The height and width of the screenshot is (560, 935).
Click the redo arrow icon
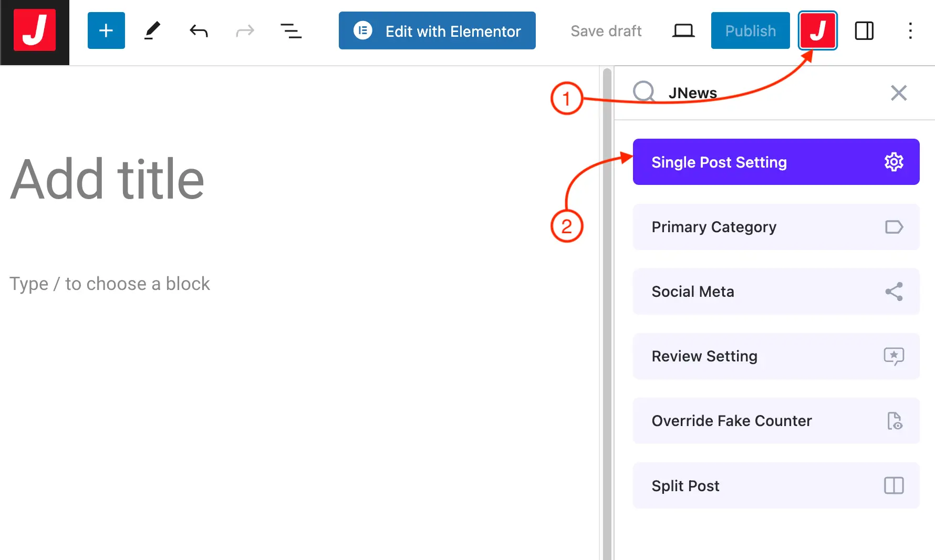point(245,31)
